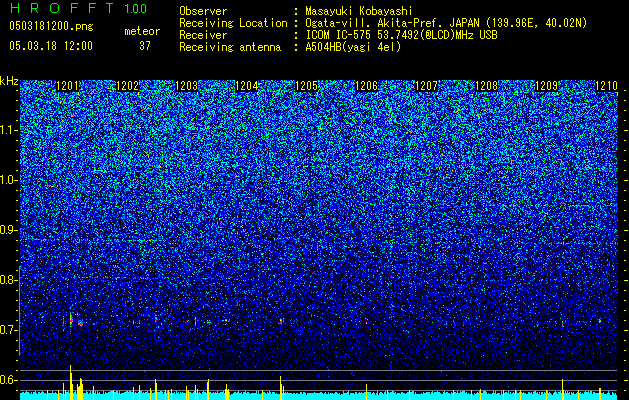Click the kHz axis unit label
Image resolution: width=629 pixels, height=400 pixels.
[9, 81]
